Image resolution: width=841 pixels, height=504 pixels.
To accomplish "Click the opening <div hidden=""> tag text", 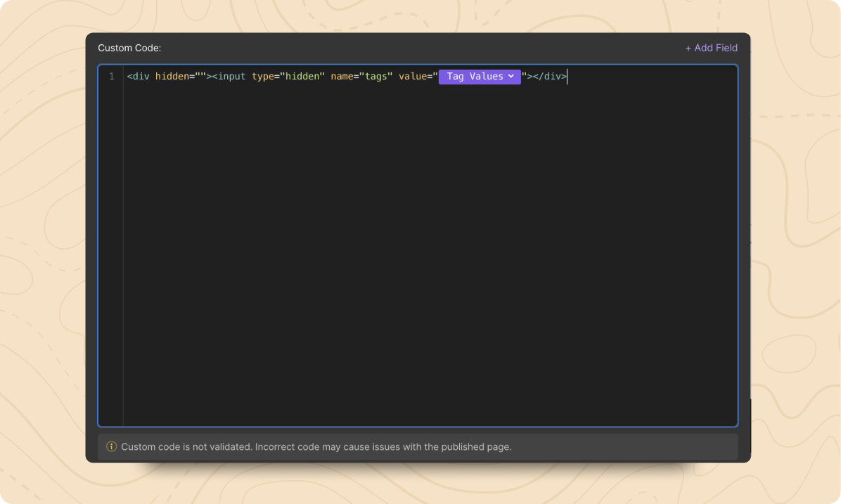I will coord(169,76).
